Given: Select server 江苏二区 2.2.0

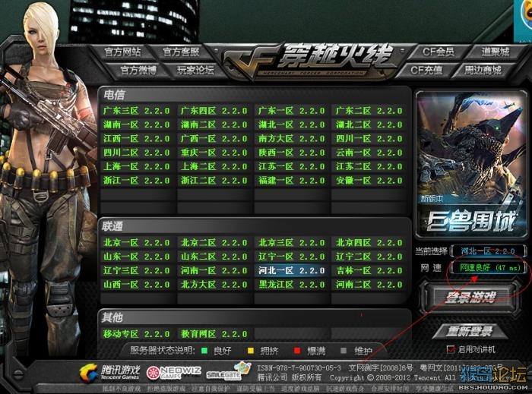Looking at the screenshot, I should 369,166.
